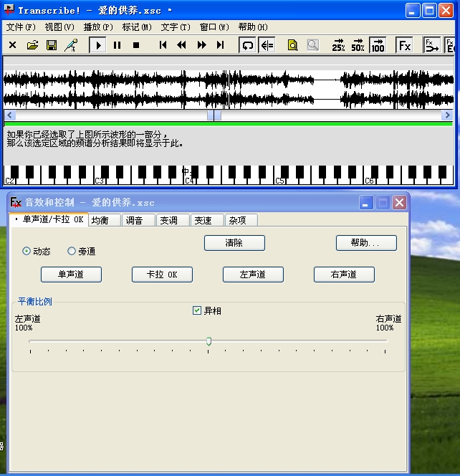Select the 旁通 radio button
The width and height of the screenshot is (460, 476).
pyautogui.click(x=72, y=251)
